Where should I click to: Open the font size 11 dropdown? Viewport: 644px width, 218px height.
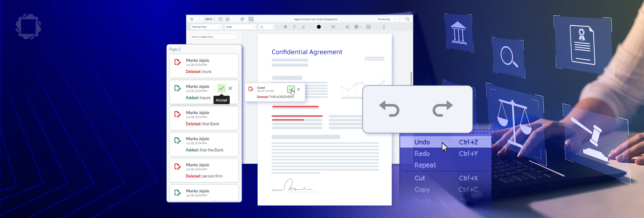(x=266, y=27)
